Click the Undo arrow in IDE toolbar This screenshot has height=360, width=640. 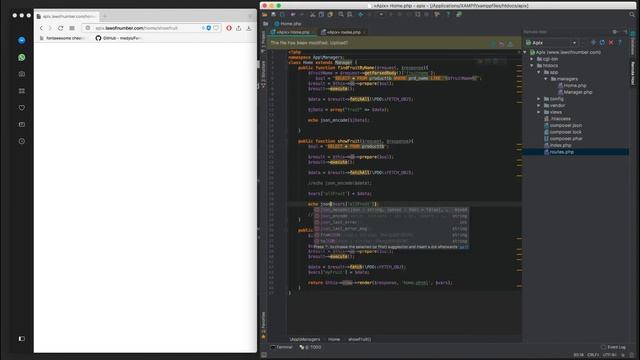coord(293,14)
